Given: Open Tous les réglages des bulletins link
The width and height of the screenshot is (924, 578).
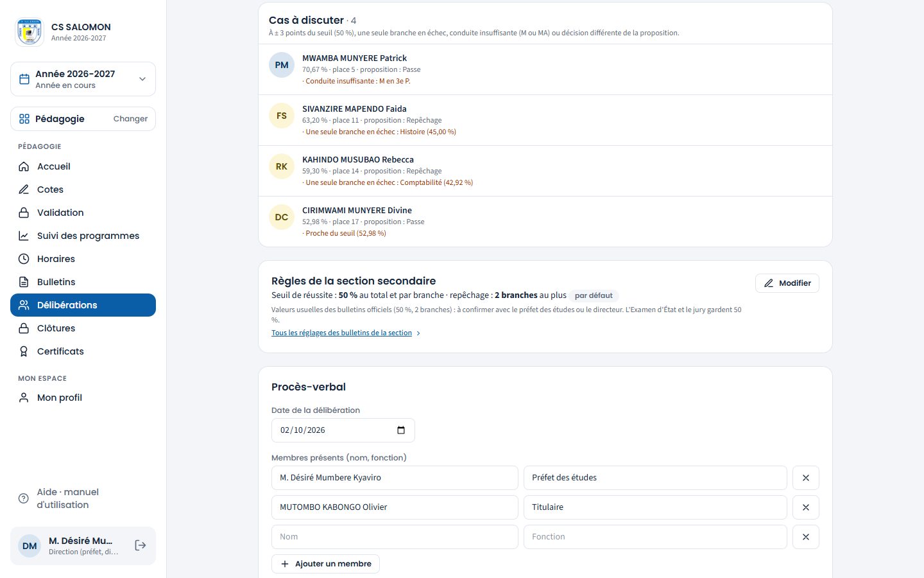Looking at the screenshot, I should tap(346, 333).
